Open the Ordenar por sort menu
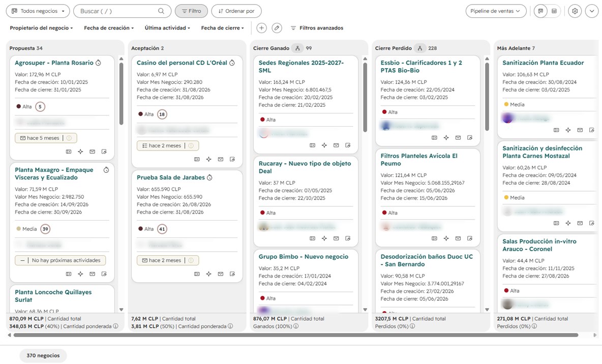Viewport: 602px width, 364px height. [x=236, y=11]
